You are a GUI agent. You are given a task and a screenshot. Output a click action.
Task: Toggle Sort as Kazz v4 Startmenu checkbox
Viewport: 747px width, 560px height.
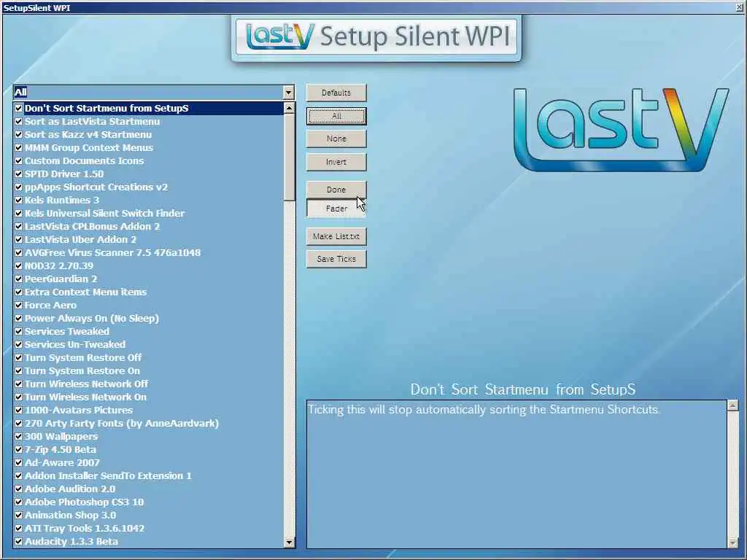18,135
